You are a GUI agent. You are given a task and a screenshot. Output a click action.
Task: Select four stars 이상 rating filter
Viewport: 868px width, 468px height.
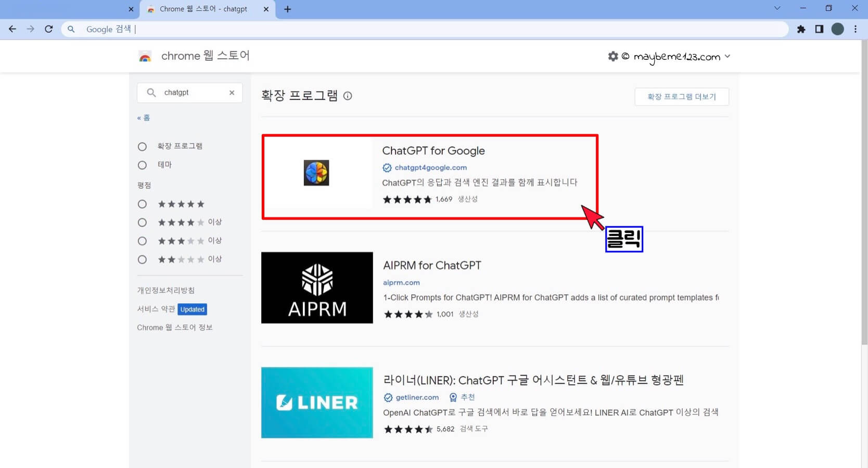pos(142,223)
